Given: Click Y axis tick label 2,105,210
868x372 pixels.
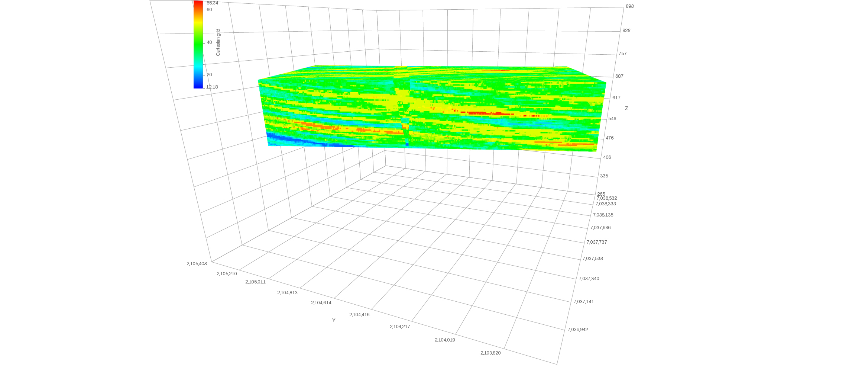Looking at the screenshot, I should 227,274.
